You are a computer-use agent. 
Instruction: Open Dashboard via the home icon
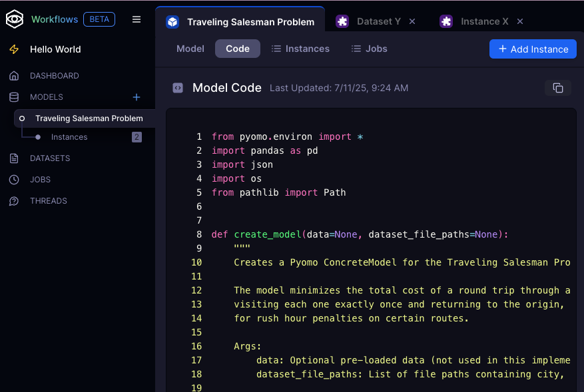click(x=15, y=76)
